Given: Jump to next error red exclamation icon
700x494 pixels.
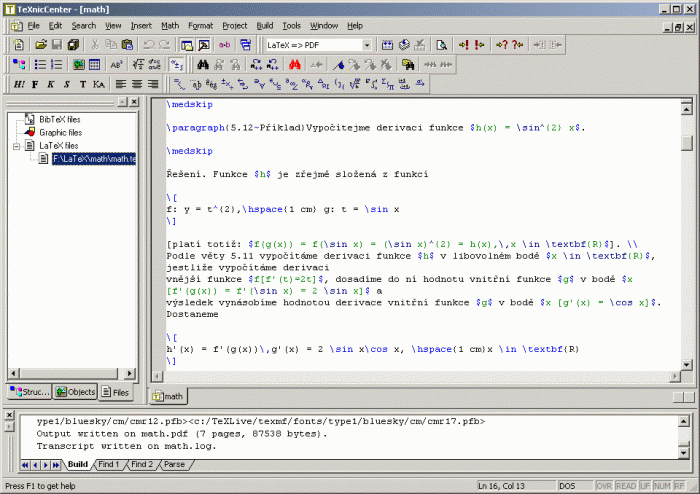Looking at the screenshot, I should click(463, 45).
